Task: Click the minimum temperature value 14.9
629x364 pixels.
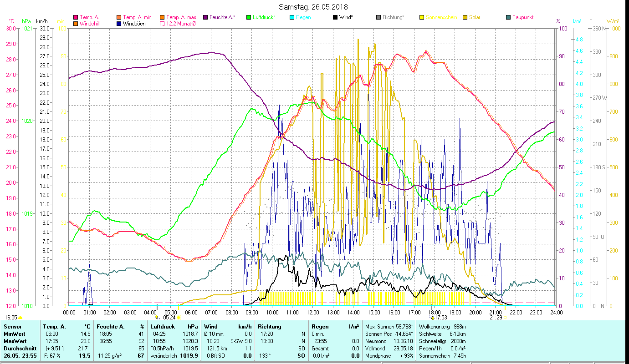Action: pos(85,334)
